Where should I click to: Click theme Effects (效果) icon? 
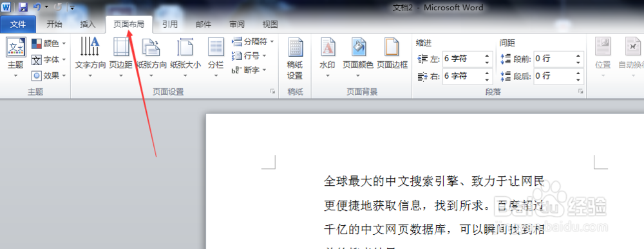(37, 75)
